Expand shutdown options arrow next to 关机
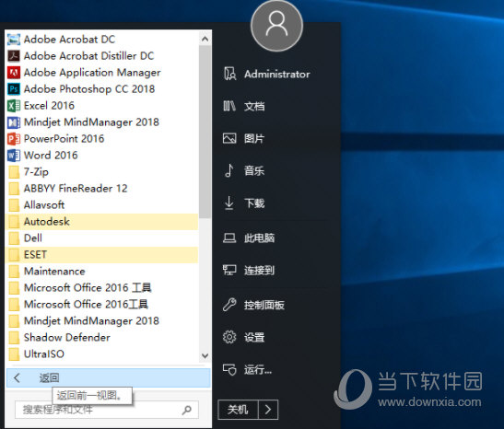 point(268,410)
